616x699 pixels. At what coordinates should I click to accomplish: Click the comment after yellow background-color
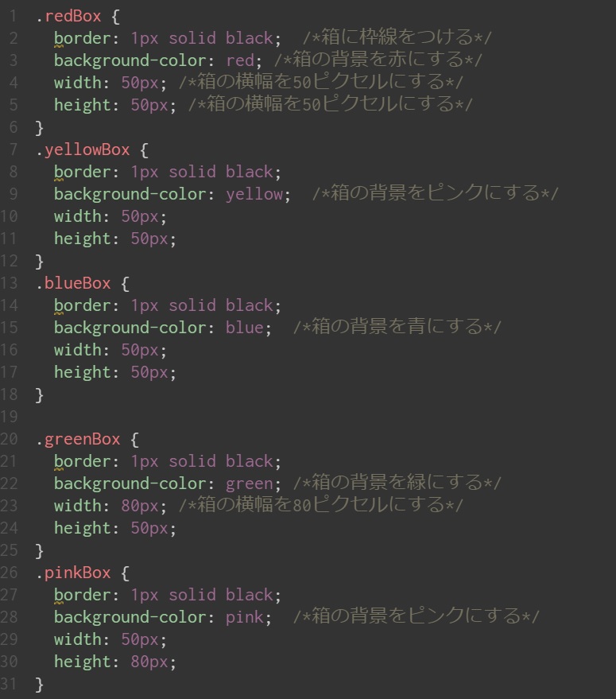pyautogui.click(x=436, y=193)
